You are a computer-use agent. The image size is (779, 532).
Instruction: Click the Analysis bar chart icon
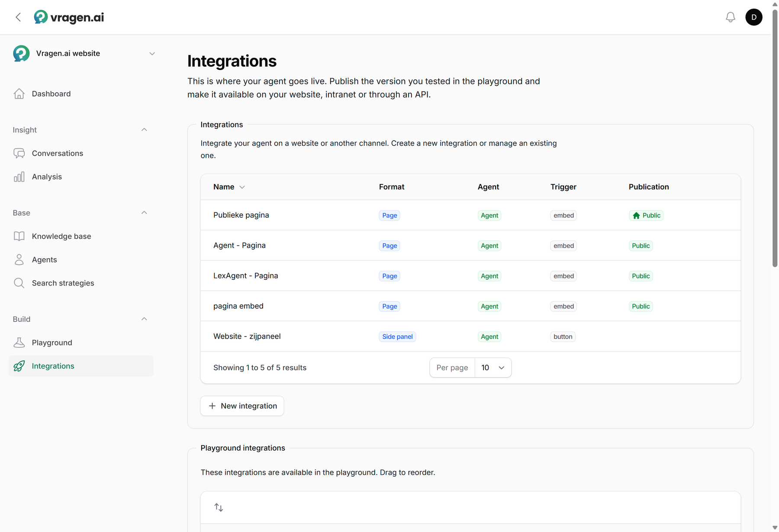[19, 177]
